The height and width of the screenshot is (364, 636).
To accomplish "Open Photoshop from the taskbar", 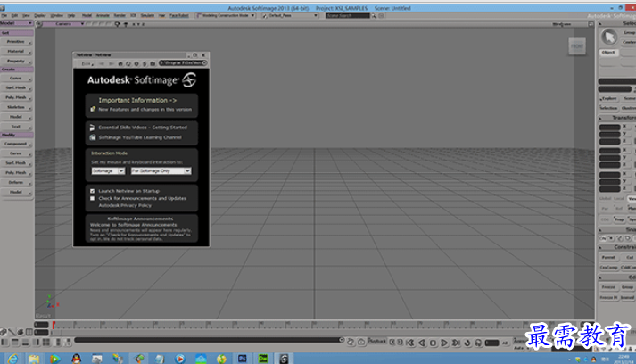I will pos(242,359).
